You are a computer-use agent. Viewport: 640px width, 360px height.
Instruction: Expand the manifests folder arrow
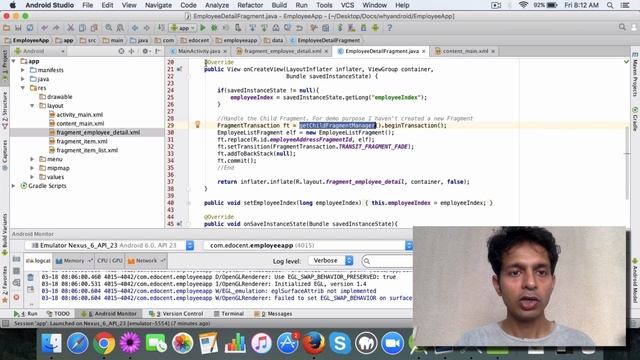click(x=23, y=70)
